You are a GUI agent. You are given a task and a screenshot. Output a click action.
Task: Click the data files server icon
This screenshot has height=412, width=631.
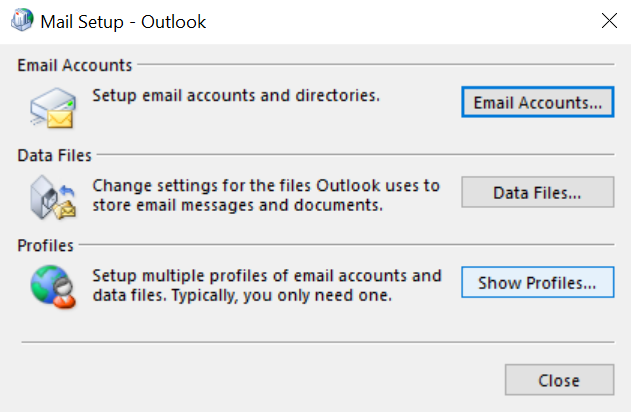(x=53, y=198)
